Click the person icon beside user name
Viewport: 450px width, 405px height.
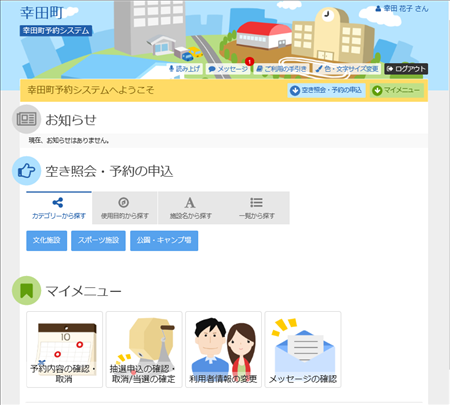378,9
